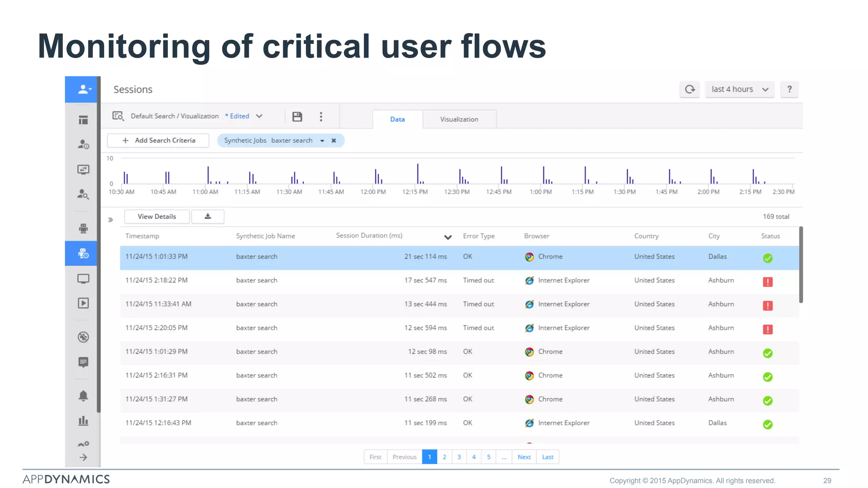Open the Synthetic Jobs filter dropdown arrow
The height and width of the screenshot is (488, 868).
[x=322, y=141]
